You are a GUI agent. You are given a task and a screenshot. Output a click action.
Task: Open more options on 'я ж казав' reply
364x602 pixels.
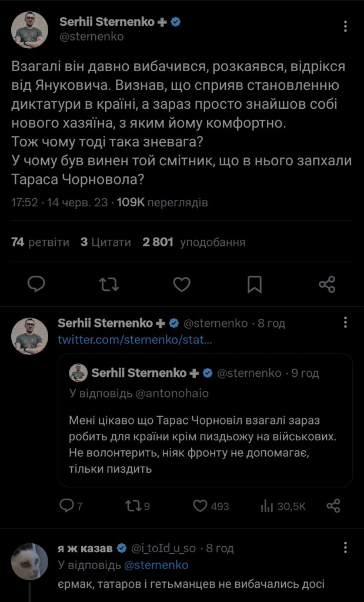[345, 548]
